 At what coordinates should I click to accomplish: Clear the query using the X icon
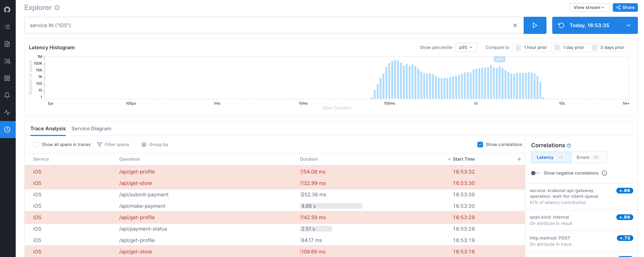(515, 25)
